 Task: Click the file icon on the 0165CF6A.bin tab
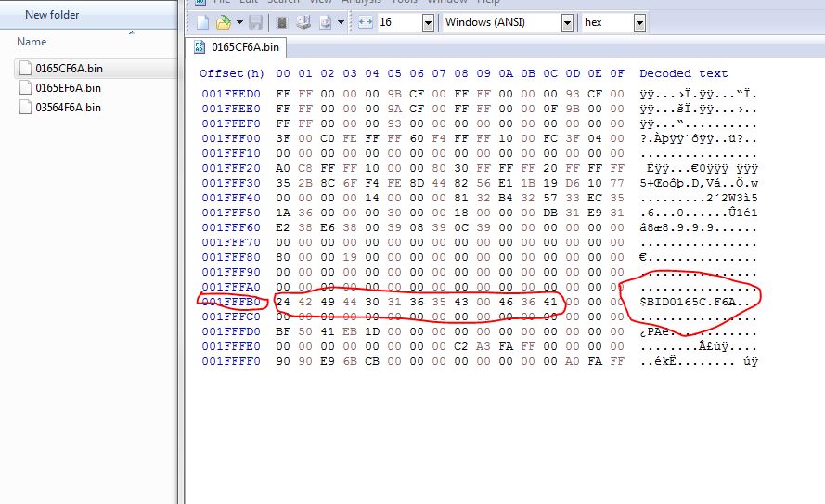click(x=200, y=47)
